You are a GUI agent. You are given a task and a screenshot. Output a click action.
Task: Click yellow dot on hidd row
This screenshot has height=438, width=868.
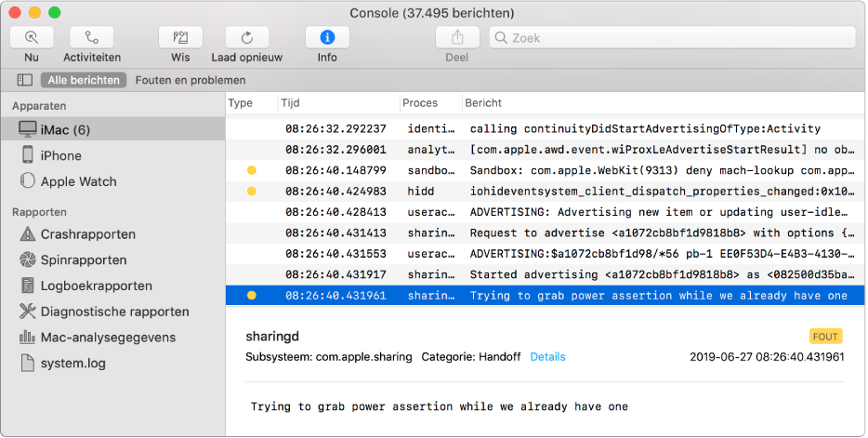[x=251, y=191]
